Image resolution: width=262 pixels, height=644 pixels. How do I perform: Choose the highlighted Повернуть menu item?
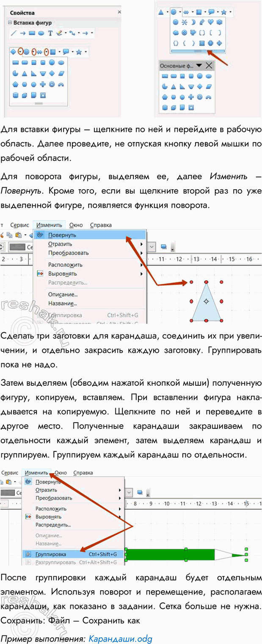coord(90,235)
